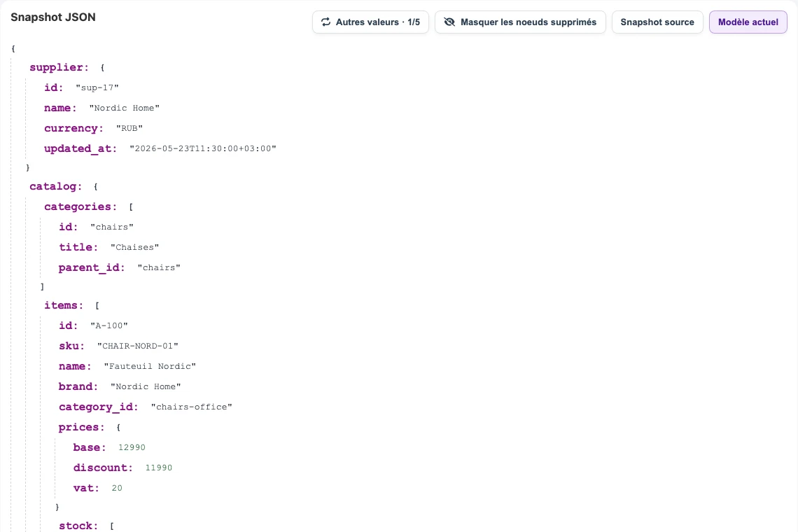The width and height of the screenshot is (798, 532).
Task: Select supplier name key
Action: [60, 108]
